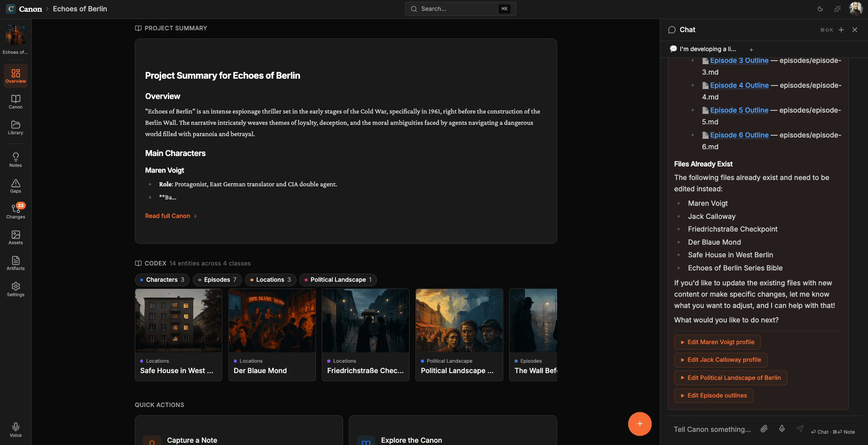The width and height of the screenshot is (868, 445).
Task: Click Edit Maren Voigt profile button
Action: click(x=717, y=342)
